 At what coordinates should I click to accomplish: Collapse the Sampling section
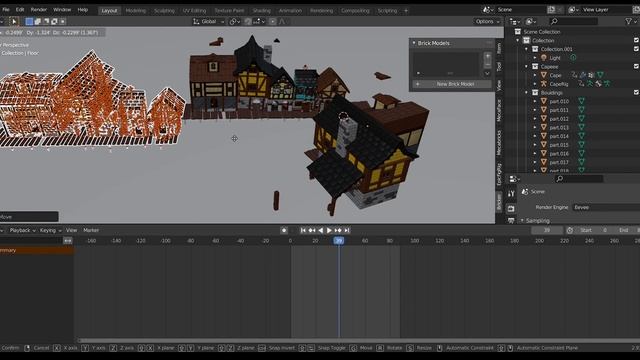point(522,220)
